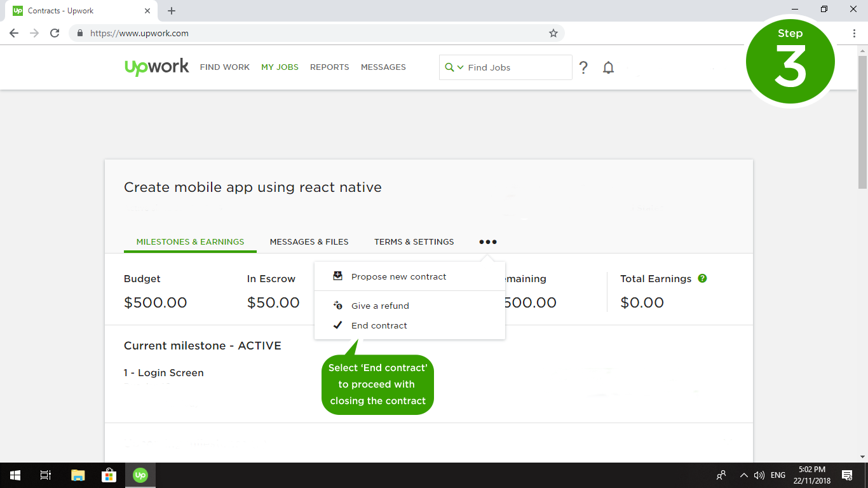Image resolution: width=868 pixels, height=488 pixels.
Task: Switch to Terms & Settings tab
Action: (x=414, y=241)
